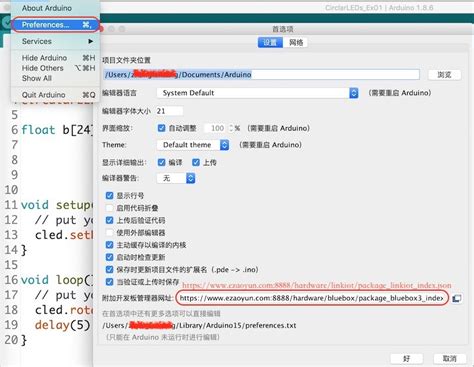Screen dimensions: 474x367
Task: Switch to the 网络 tab
Action: click(296, 42)
